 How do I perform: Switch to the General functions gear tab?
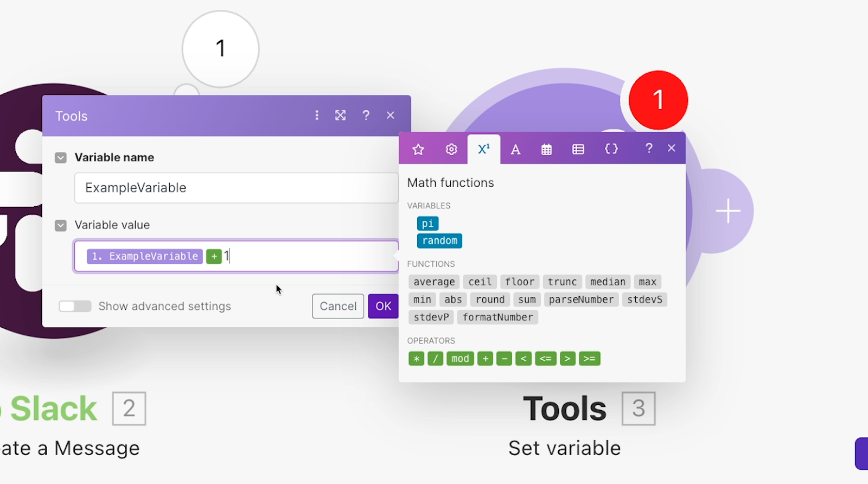pos(451,149)
